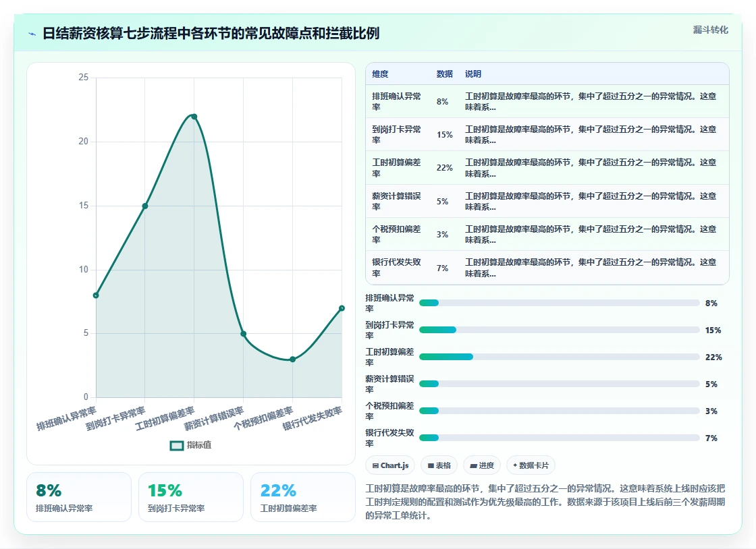Screen dimensions: 756x549
Task: Click the x-axis label 银行代发失败率
Action: click(x=313, y=418)
